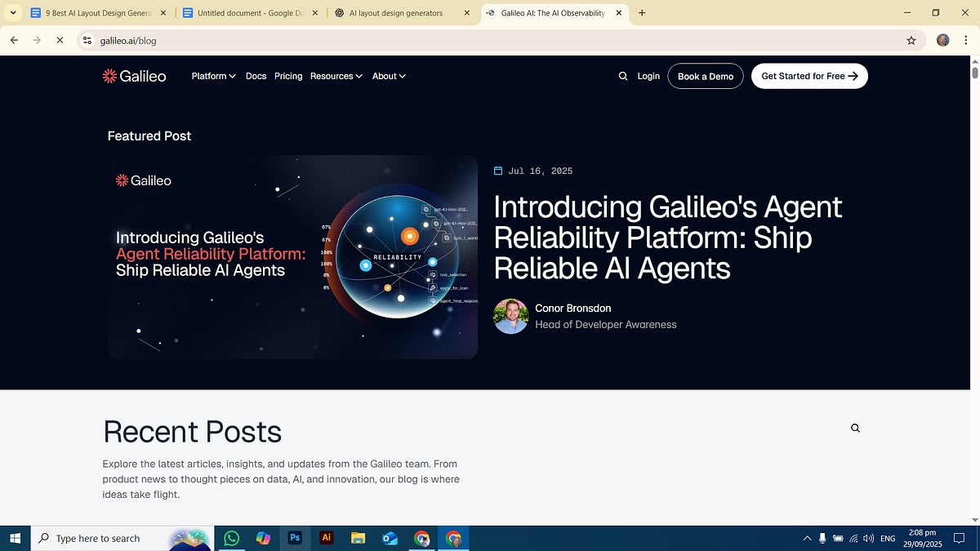Open search in the Recent Posts section
Screen dimensions: 980x551
pos(855,428)
